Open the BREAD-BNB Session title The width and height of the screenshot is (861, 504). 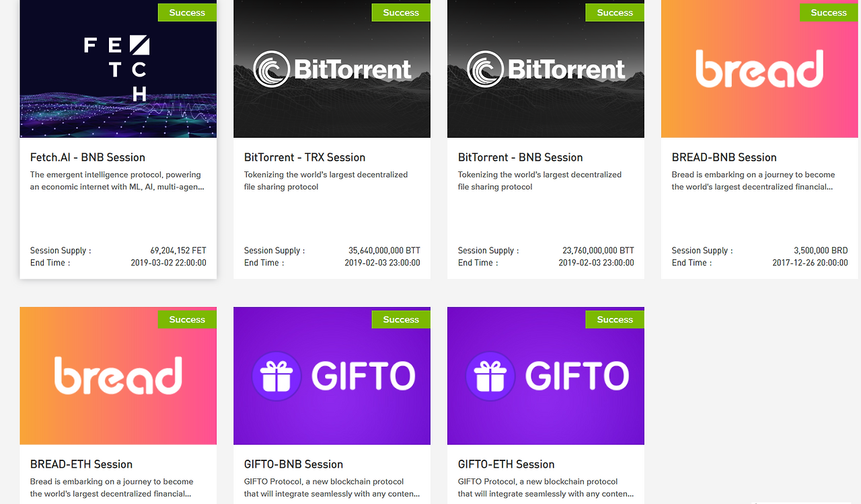724,157
